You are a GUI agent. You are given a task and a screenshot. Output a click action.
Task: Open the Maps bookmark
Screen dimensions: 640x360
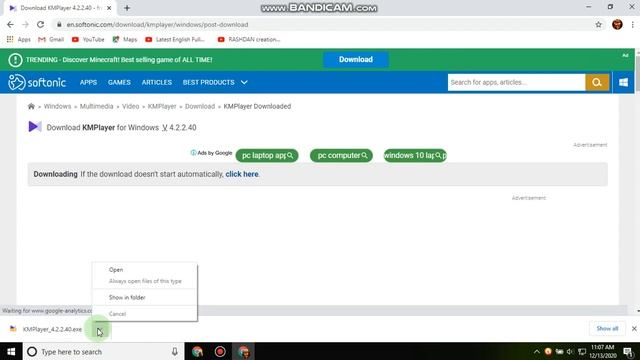pyautogui.click(x=125, y=40)
